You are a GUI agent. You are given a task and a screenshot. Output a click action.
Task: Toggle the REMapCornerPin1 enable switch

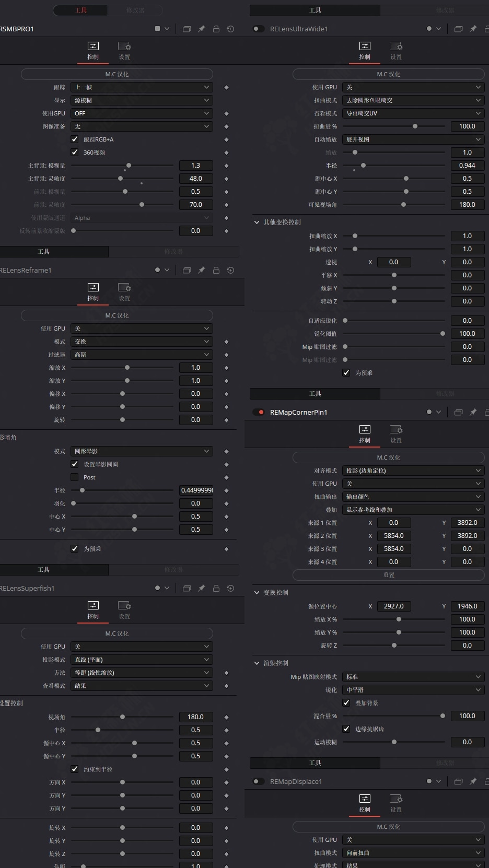(x=258, y=412)
